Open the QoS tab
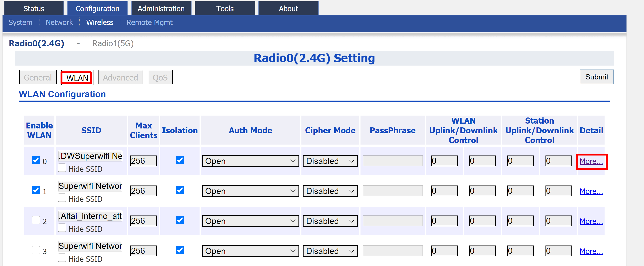The image size is (644, 266). [x=160, y=78]
